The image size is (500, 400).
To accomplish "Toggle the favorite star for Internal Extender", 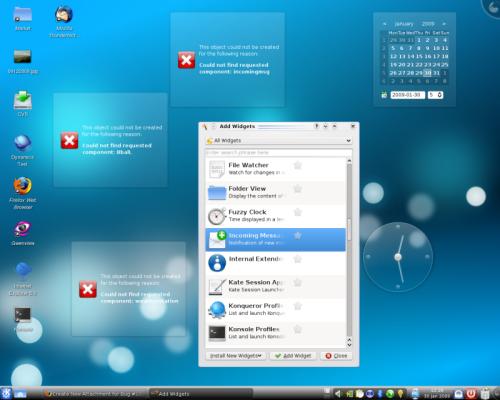I will (x=298, y=259).
